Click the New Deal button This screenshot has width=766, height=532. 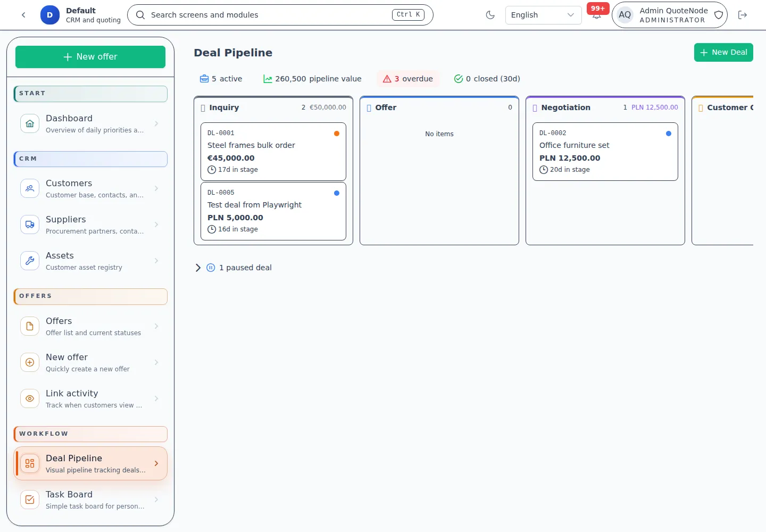tap(723, 52)
